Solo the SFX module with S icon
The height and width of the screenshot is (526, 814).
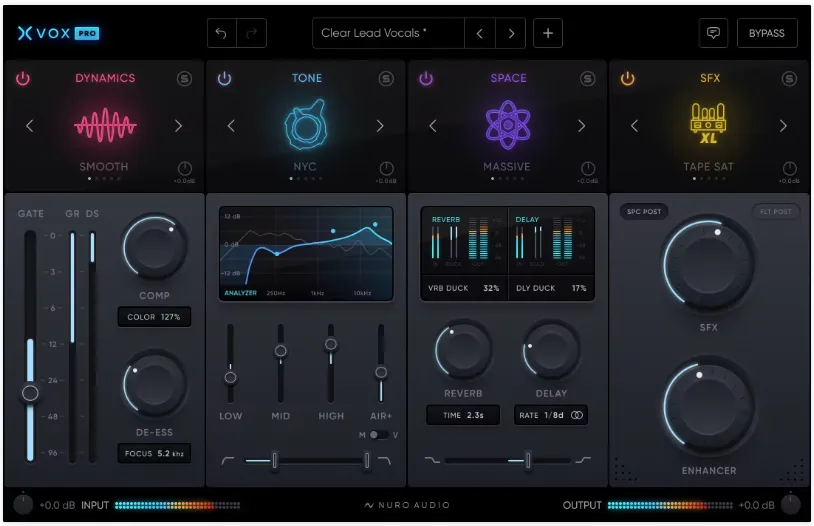789,78
